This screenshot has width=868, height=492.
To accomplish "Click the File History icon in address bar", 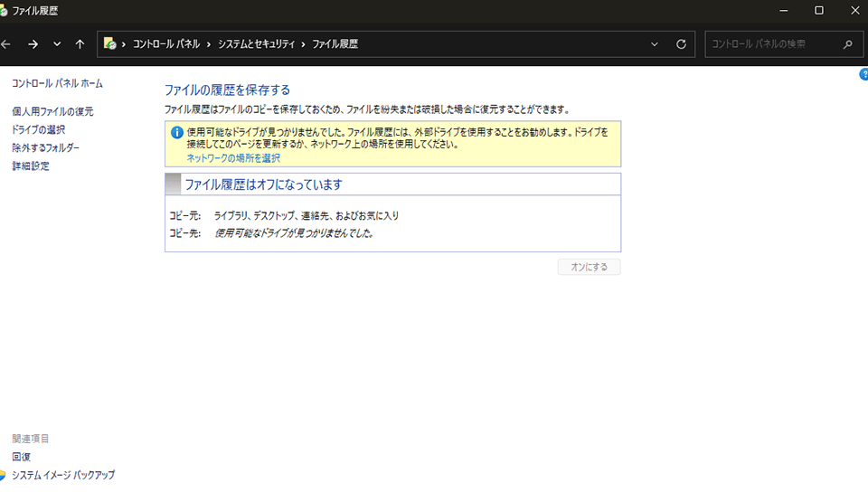I will 109,43.
